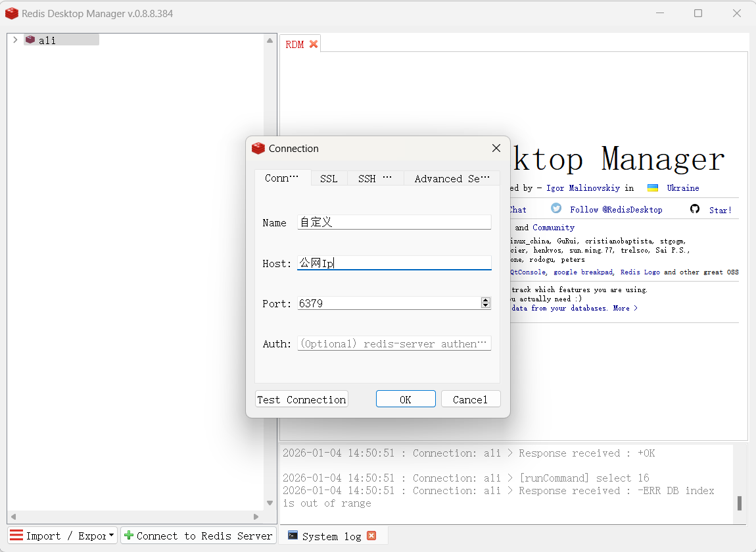Screen dimensions: 756x552
Task: Click the GitHub octocat icon
Action: pos(695,209)
